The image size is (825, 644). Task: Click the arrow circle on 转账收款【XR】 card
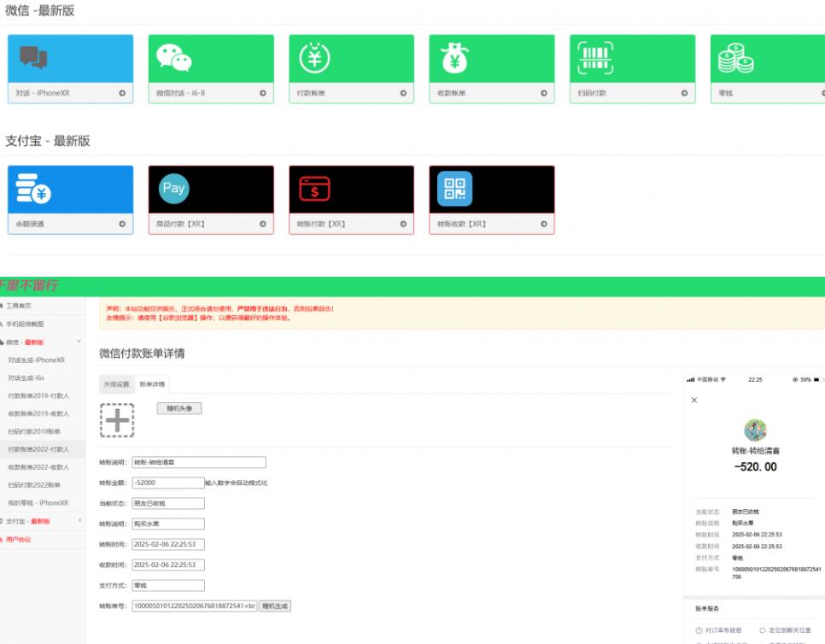pyautogui.click(x=543, y=224)
